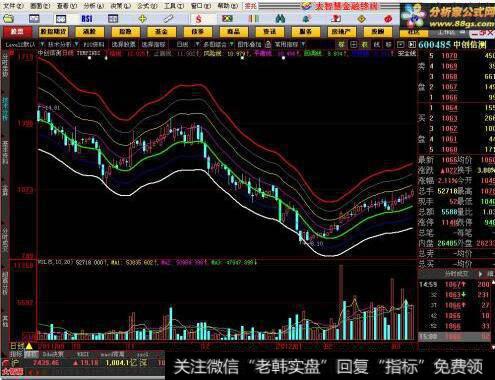Click the scroll-down arrow under the trade list
The image size is (495, 380).
point(493,347)
